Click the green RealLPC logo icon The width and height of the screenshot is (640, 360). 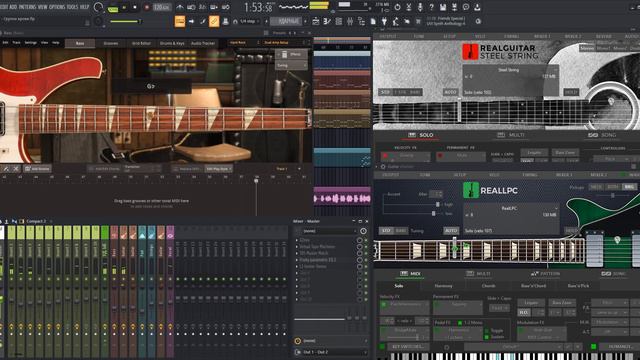pyautogui.click(x=471, y=190)
